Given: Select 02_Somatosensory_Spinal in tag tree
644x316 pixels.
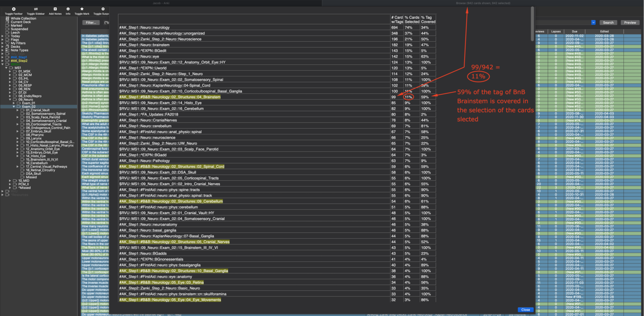Looking at the screenshot, I should [x=46, y=114].
